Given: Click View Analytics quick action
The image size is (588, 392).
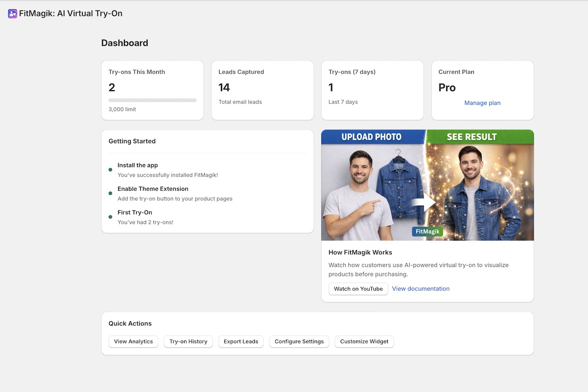Looking at the screenshot, I should click(133, 342).
